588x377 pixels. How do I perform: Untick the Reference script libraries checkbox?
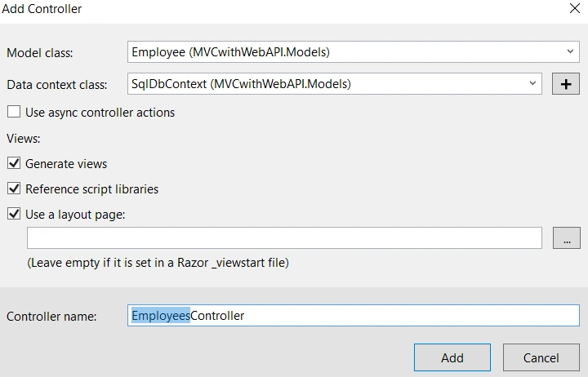coord(14,188)
